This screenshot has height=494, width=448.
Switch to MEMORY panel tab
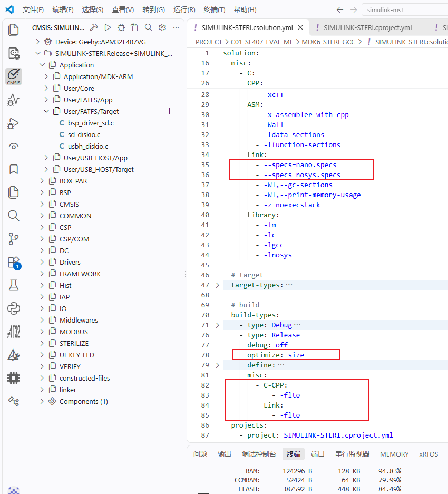pos(394,454)
